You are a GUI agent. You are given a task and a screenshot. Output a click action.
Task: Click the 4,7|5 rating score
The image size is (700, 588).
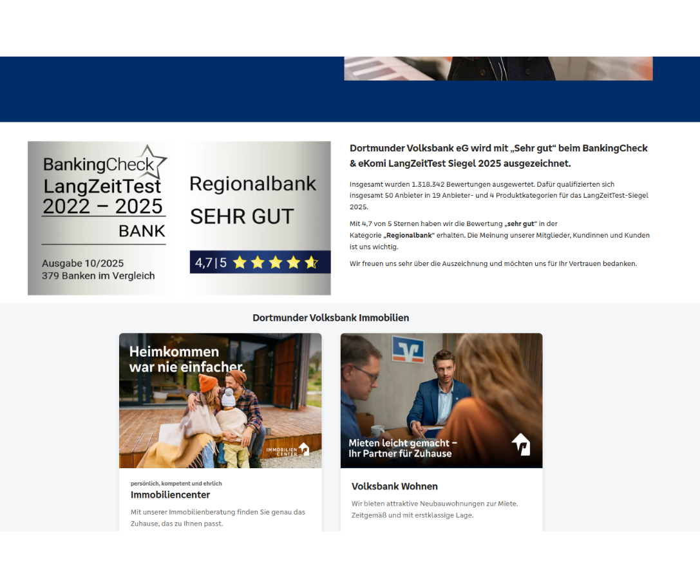[211, 263]
